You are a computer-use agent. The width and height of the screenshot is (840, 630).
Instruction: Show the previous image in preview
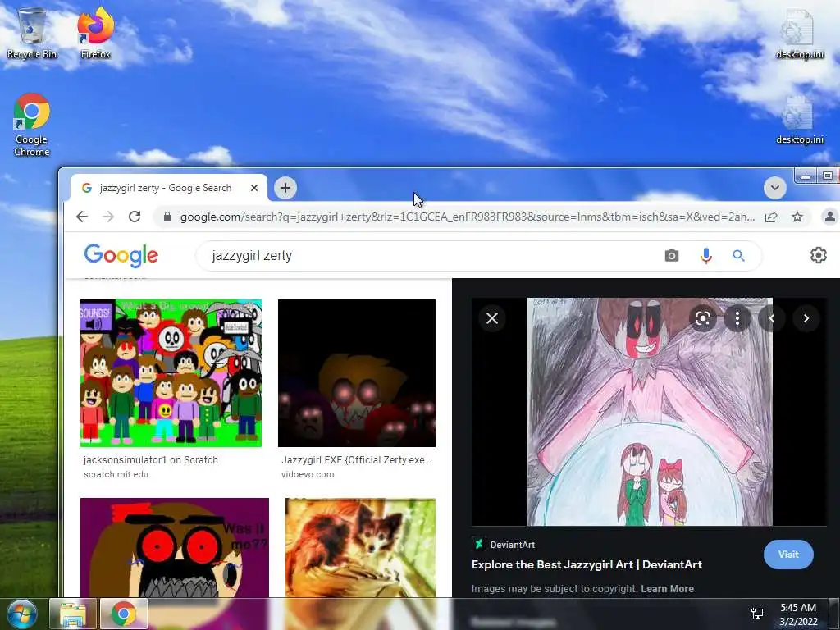point(771,318)
